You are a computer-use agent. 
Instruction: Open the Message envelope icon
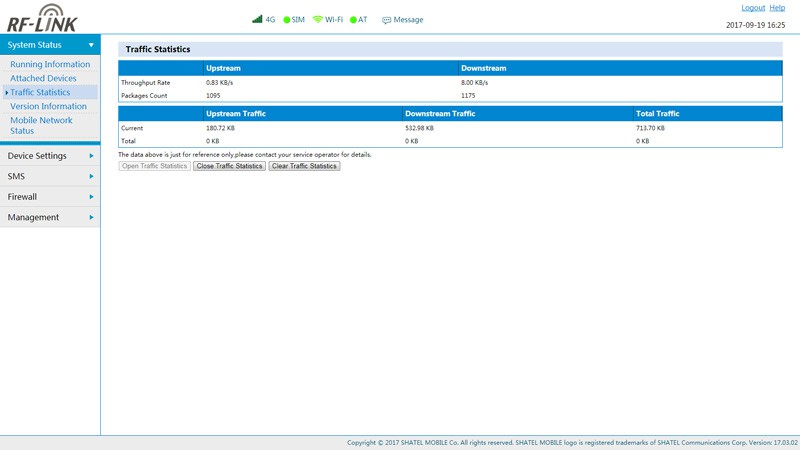coord(386,20)
